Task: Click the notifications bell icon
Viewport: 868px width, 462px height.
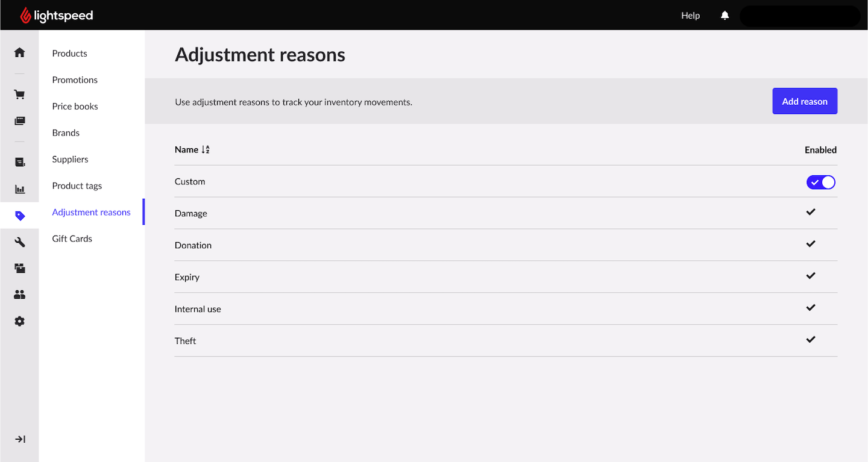Action: point(725,16)
